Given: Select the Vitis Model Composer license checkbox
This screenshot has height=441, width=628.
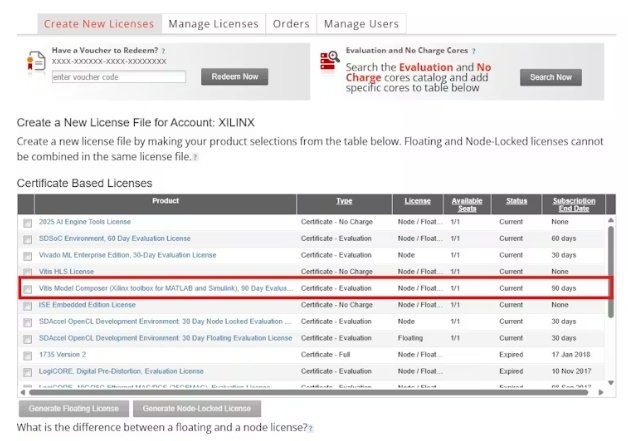Looking at the screenshot, I should pos(28,289).
